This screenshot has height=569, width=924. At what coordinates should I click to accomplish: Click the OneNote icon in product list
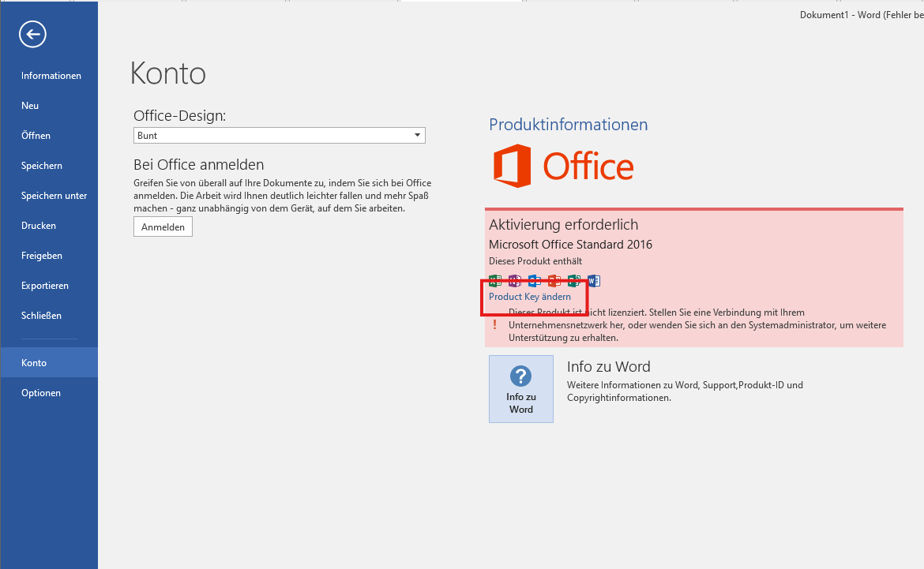[x=515, y=280]
